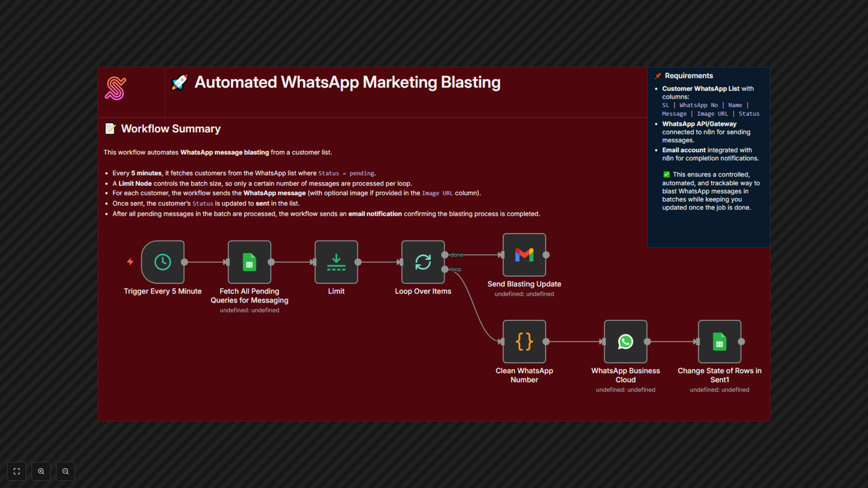Click the fit-to-view fullscreen button
The image size is (868, 488).
coord(17,471)
